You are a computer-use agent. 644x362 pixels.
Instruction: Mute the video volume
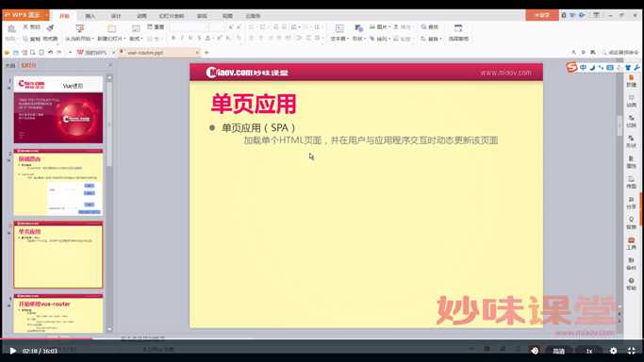tap(535, 351)
